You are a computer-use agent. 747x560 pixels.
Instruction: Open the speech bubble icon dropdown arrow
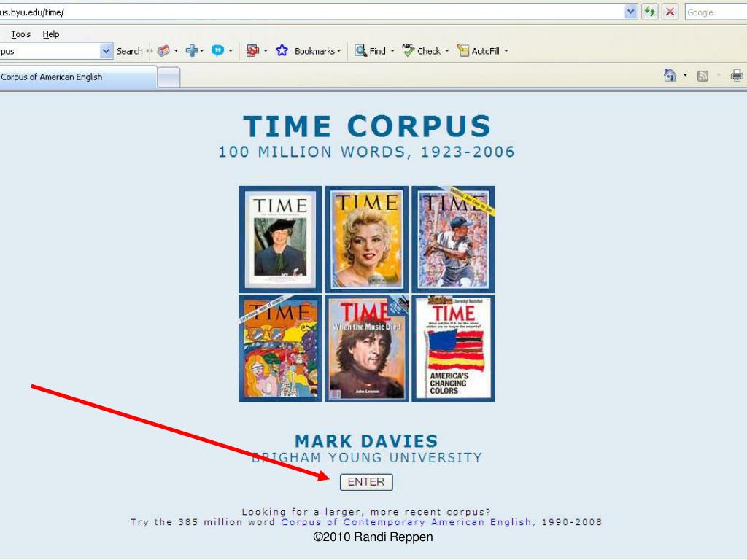tap(231, 50)
